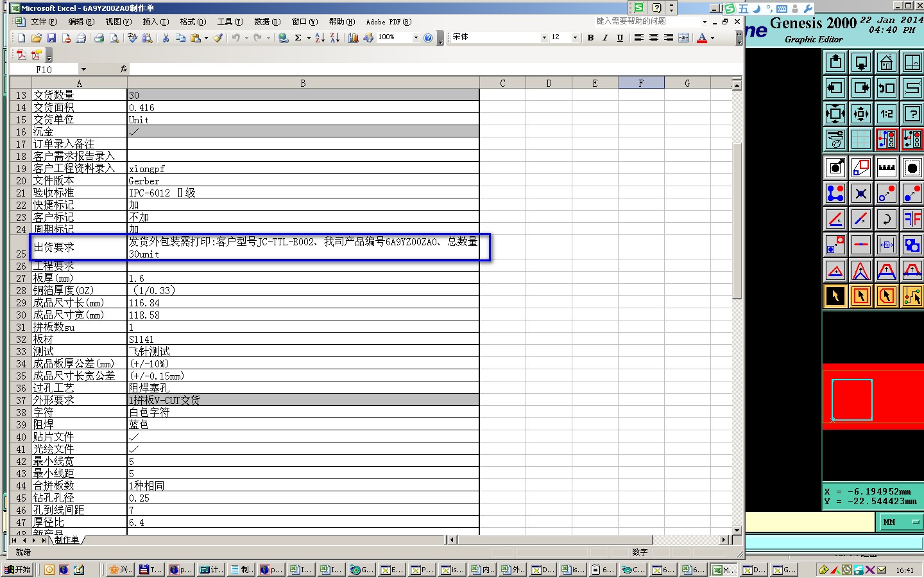Toggle Bold formatting
The image size is (924, 578).
(590, 38)
